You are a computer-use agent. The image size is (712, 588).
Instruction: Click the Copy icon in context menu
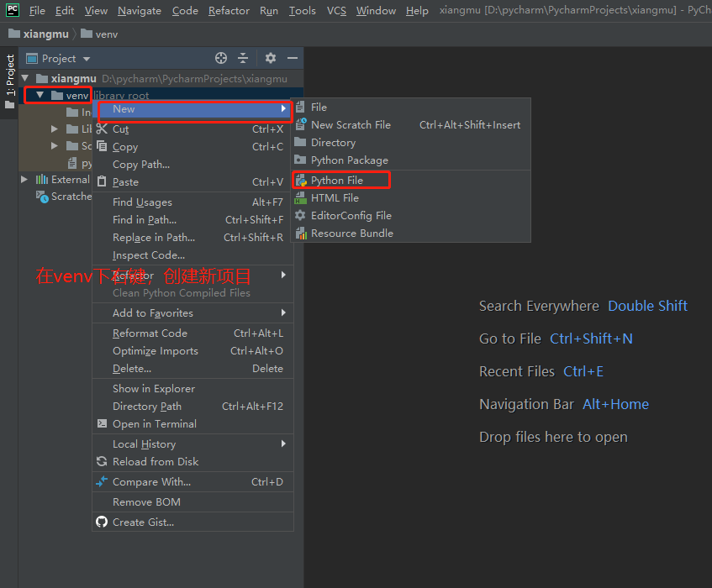[x=103, y=146]
